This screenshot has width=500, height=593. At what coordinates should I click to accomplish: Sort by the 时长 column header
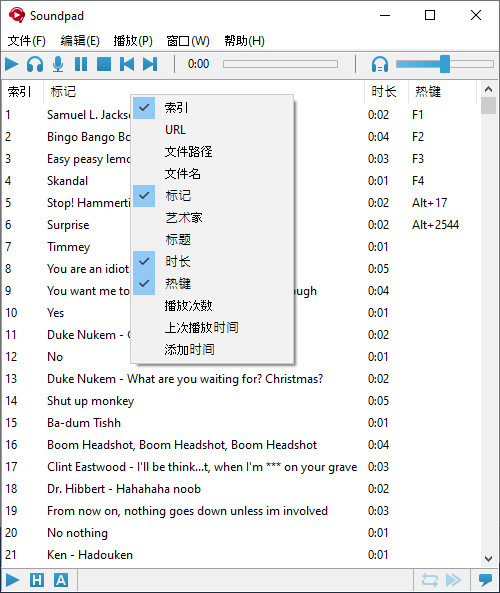(387, 92)
